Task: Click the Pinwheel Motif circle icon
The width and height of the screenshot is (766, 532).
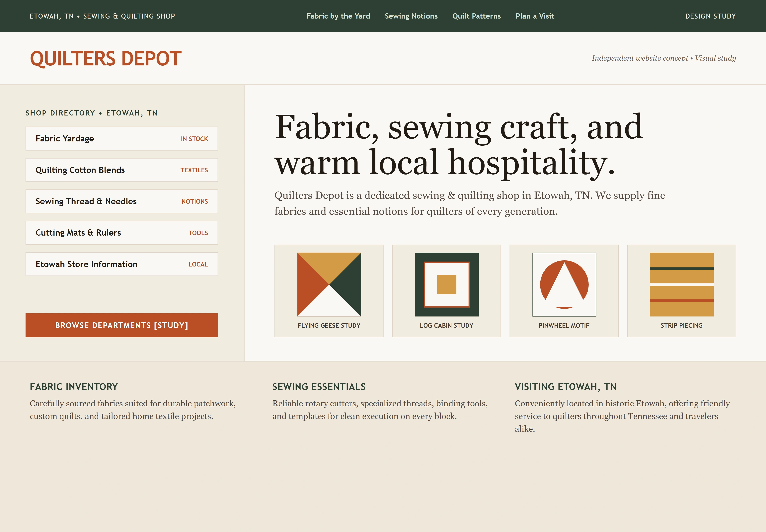Action: pos(564,284)
